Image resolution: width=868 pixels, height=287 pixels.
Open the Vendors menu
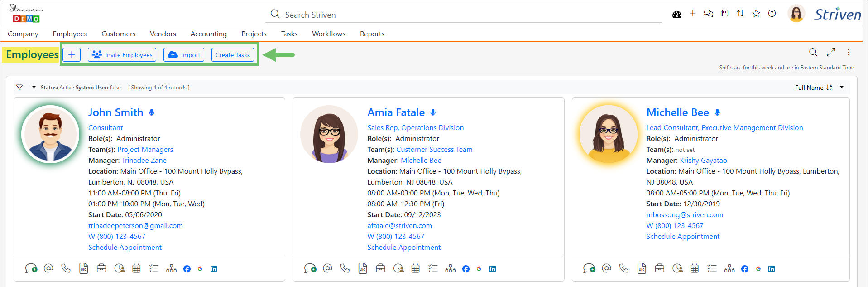(163, 34)
